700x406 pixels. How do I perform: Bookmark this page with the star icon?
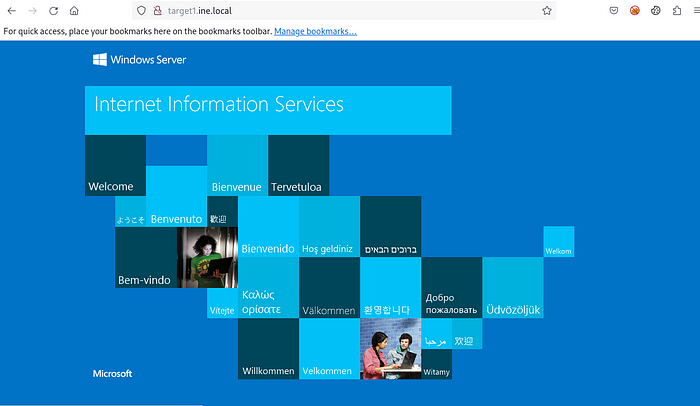coord(547,11)
